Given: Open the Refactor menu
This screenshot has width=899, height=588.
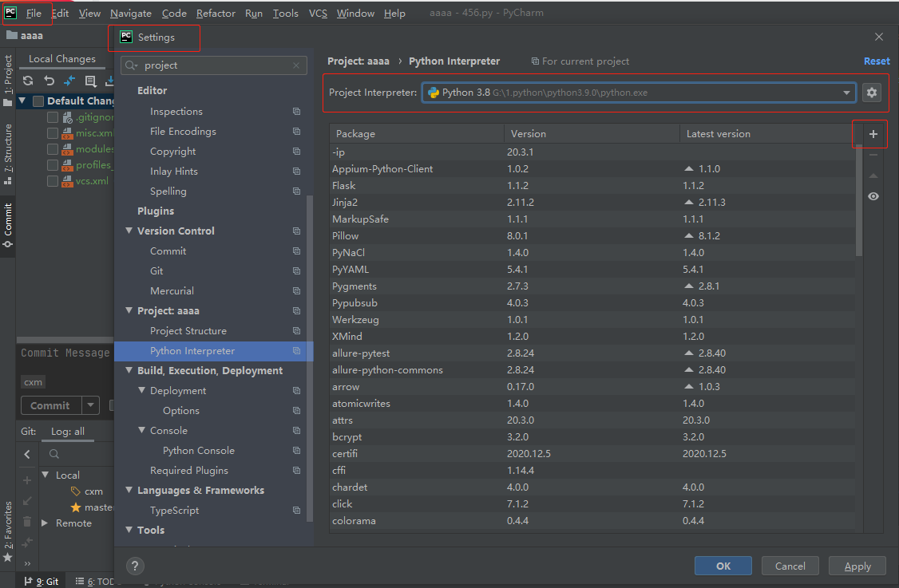Looking at the screenshot, I should click(216, 14).
